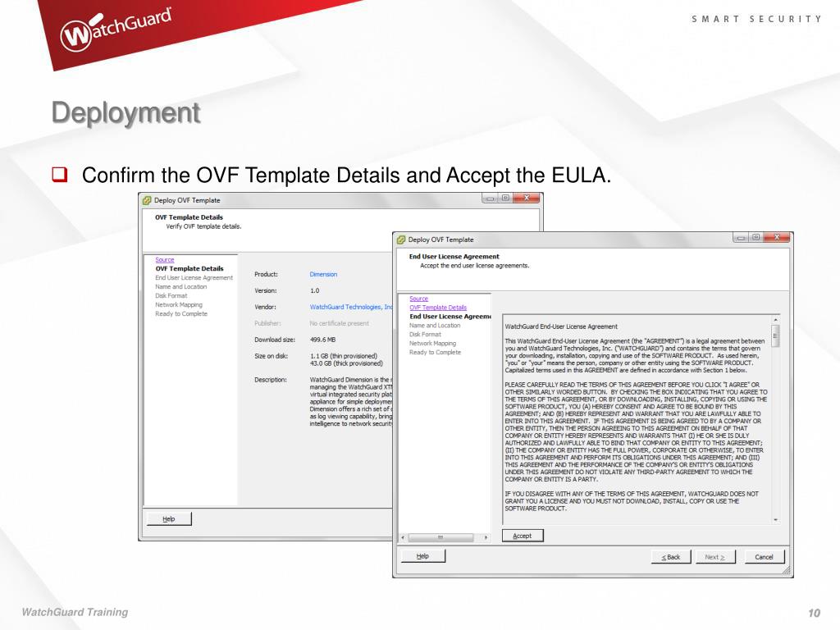The height and width of the screenshot is (630, 840).
Task: Select Disk Format step in back window
Action: pos(171,295)
